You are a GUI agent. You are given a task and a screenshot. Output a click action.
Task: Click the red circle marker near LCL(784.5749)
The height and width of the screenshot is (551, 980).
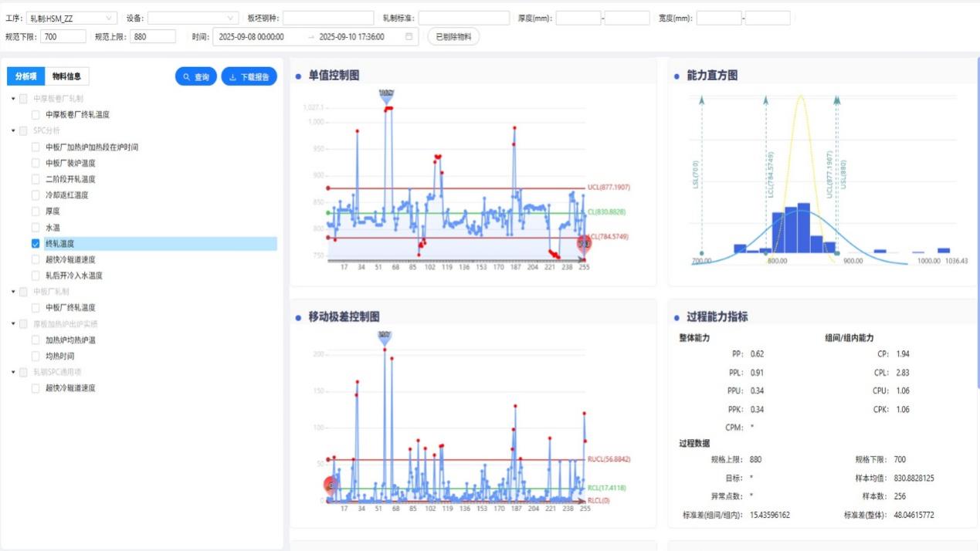click(584, 244)
